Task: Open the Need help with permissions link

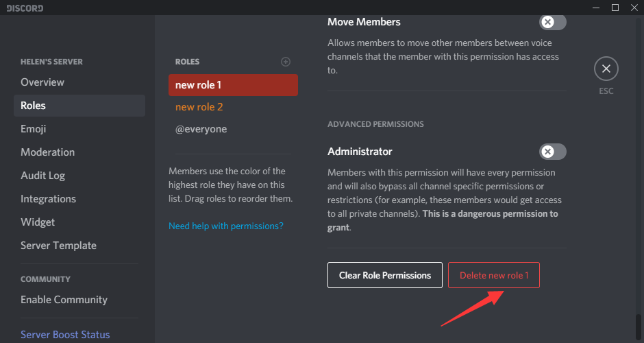Action: point(226,226)
